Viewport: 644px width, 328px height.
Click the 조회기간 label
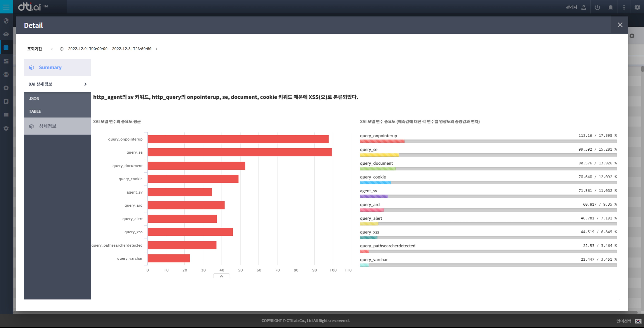pyautogui.click(x=35, y=49)
